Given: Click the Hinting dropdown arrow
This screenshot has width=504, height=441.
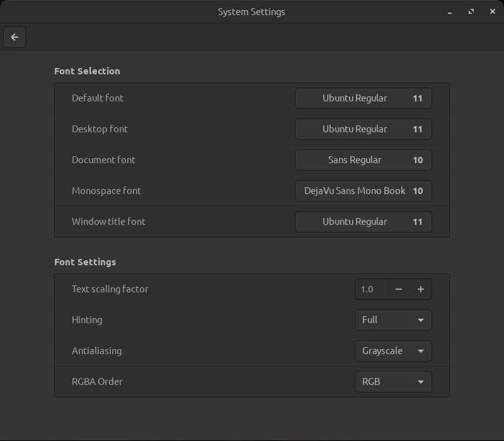Looking at the screenshot, I should tap(421, 320).
